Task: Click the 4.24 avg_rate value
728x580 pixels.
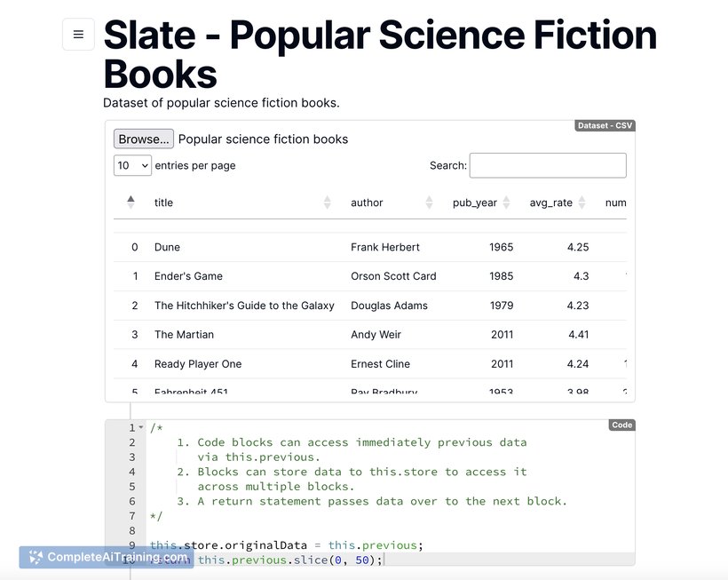Action: pyautogui.click(x=578, y=364)
